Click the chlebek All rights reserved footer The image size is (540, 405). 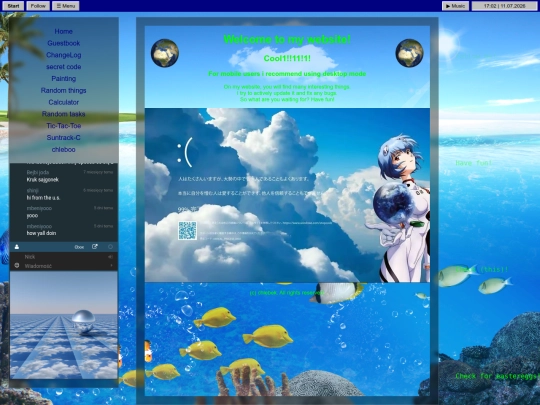287,293
